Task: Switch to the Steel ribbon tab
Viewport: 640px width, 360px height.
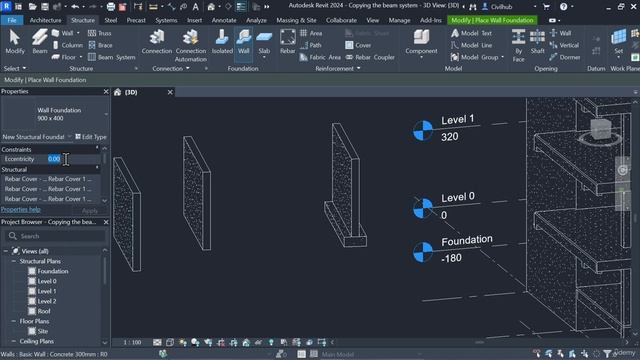Action: [111, 20]
